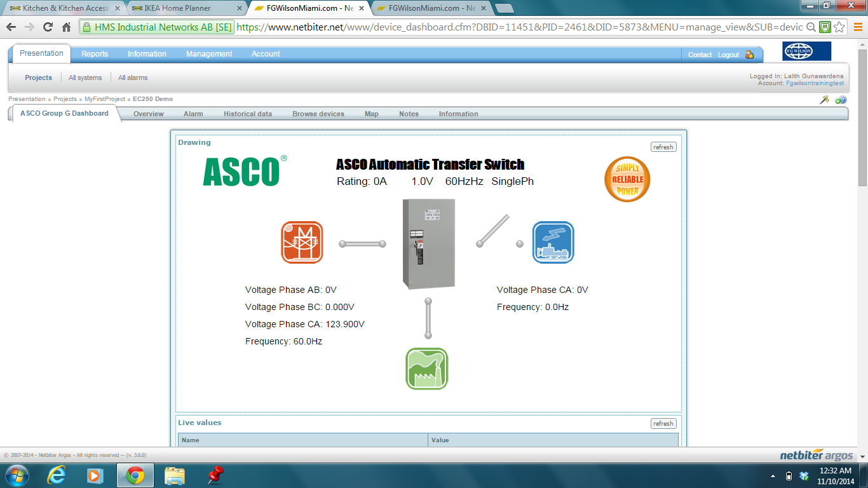The width and height of the screenshot is (868, 488).
Task: Switch to IKEA Home Planner browser tab
Action: click(x=185, y=8)
